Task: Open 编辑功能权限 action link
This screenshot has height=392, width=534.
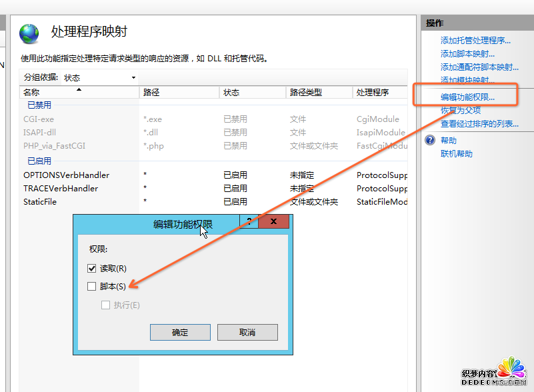Action: (x=467, y=97)
